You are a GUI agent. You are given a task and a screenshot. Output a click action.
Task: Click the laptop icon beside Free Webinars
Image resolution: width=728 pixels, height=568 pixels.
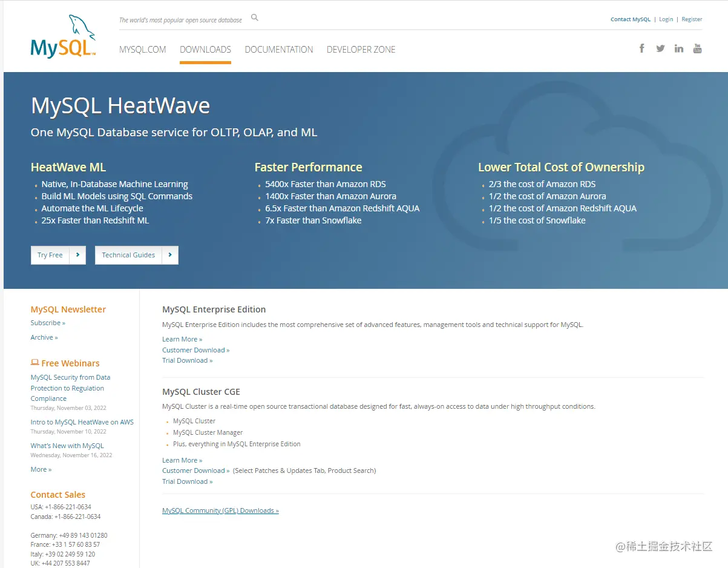[34, 363]
